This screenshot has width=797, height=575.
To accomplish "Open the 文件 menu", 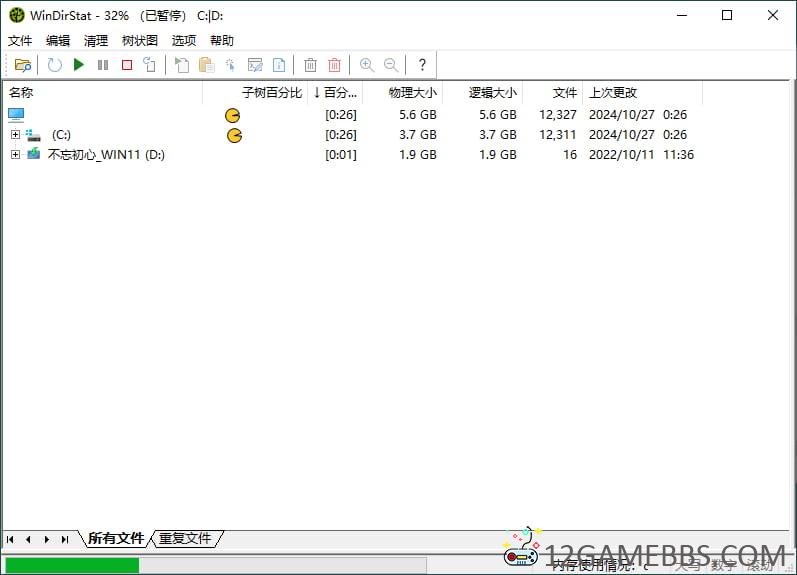I will point(20,41).
